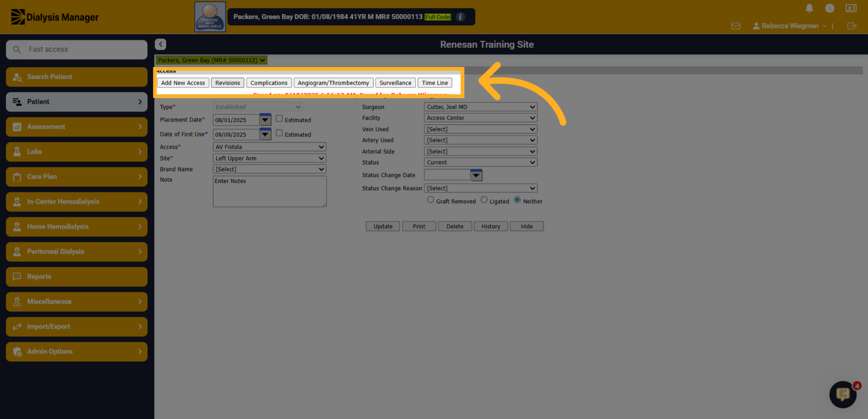Click the Update button
The height and width of the screenshot is (419, 868).
383,226
